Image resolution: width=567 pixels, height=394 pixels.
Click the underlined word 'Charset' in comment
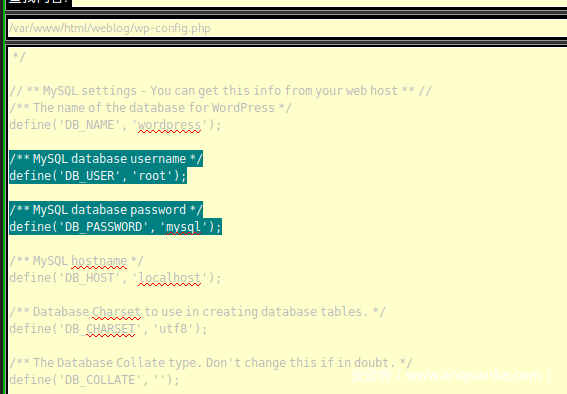point(116,312)
